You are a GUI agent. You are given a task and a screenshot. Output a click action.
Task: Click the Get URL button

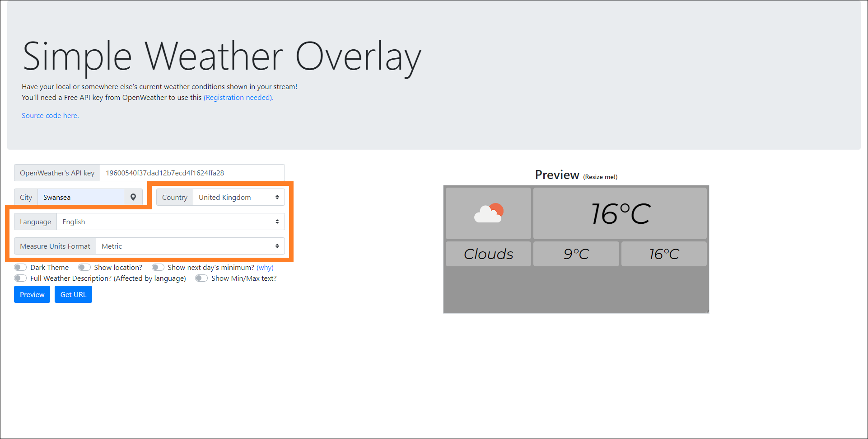(73, 294)
